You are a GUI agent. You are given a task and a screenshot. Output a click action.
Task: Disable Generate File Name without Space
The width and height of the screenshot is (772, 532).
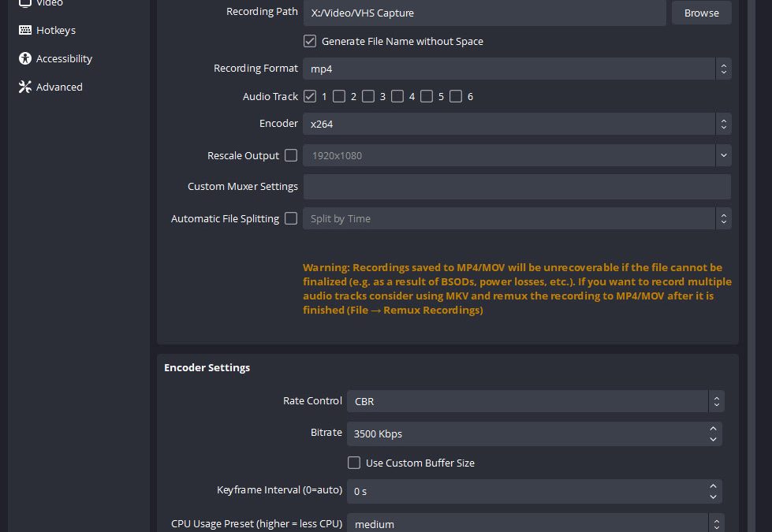click(x=310, y=41)
